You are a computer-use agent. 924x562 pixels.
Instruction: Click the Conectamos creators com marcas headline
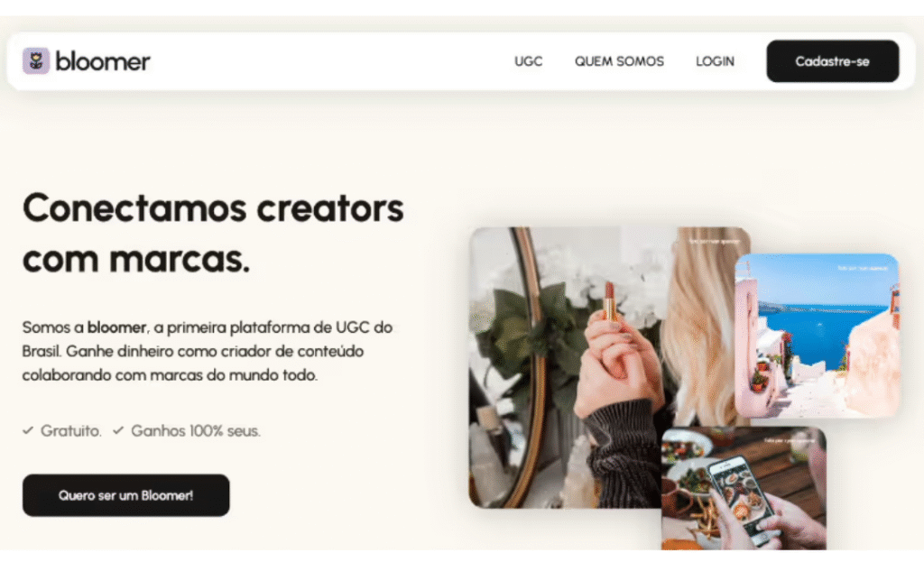[x=213, y=234]
